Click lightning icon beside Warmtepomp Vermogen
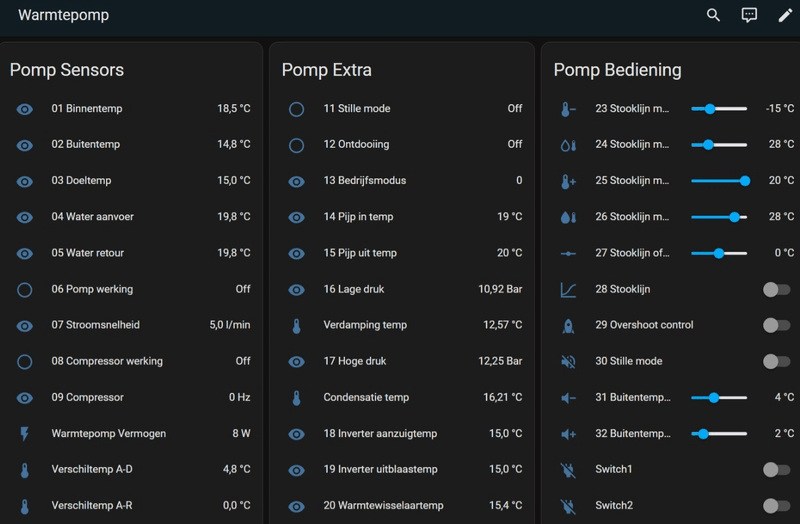The height and width of the screenshot is (524, 800). [x=25, y=434]
